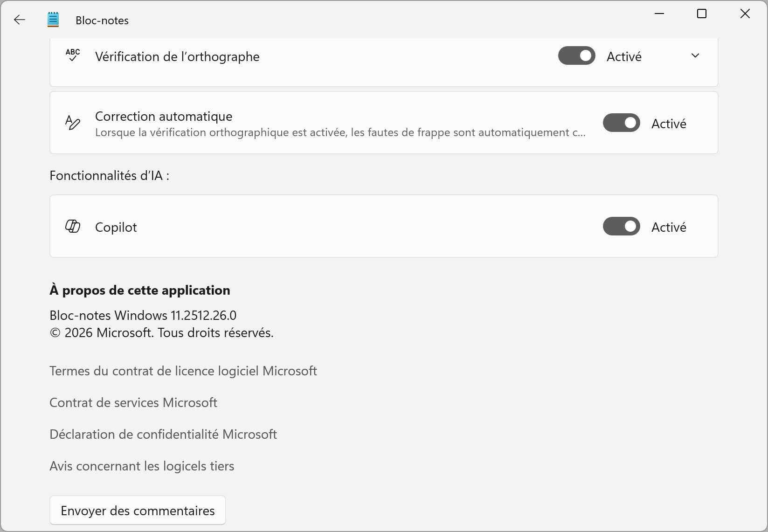This screenshot has height=532, width=768.
Task: Open Termes du contrat de licence logiciel Microsoft
Action: point(183,371)
